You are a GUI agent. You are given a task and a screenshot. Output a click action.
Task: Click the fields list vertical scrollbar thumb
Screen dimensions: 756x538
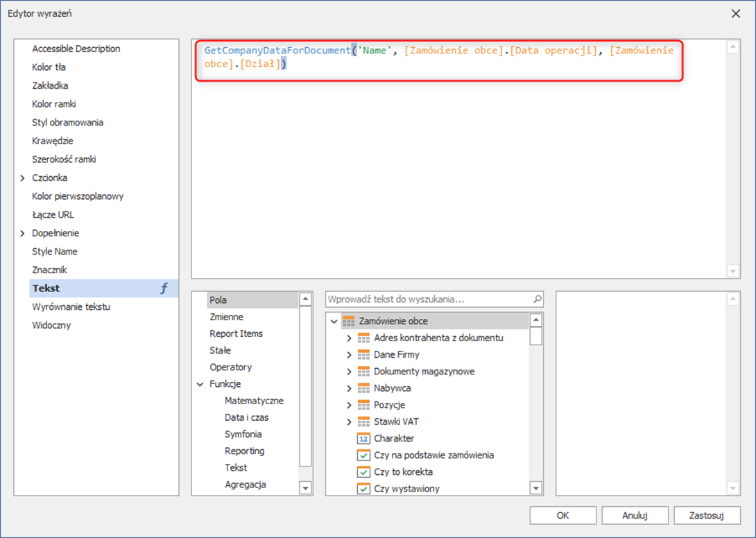click(x=535, y=336)
